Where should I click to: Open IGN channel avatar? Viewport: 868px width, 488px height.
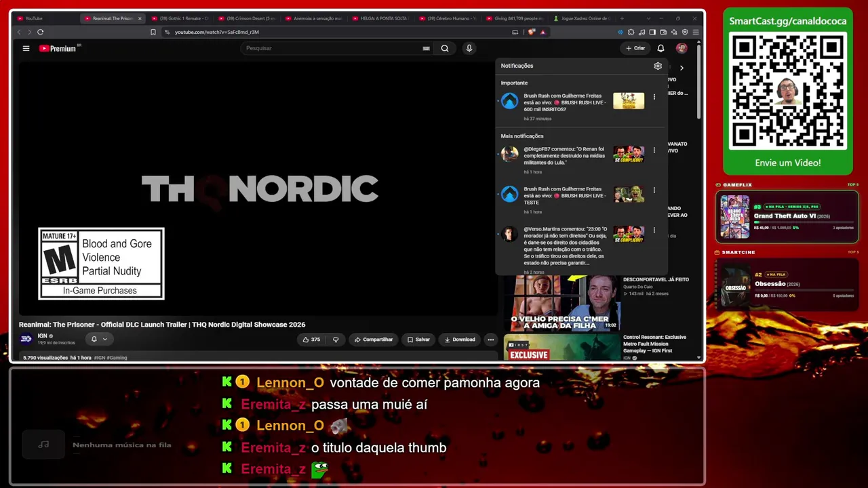26,339
